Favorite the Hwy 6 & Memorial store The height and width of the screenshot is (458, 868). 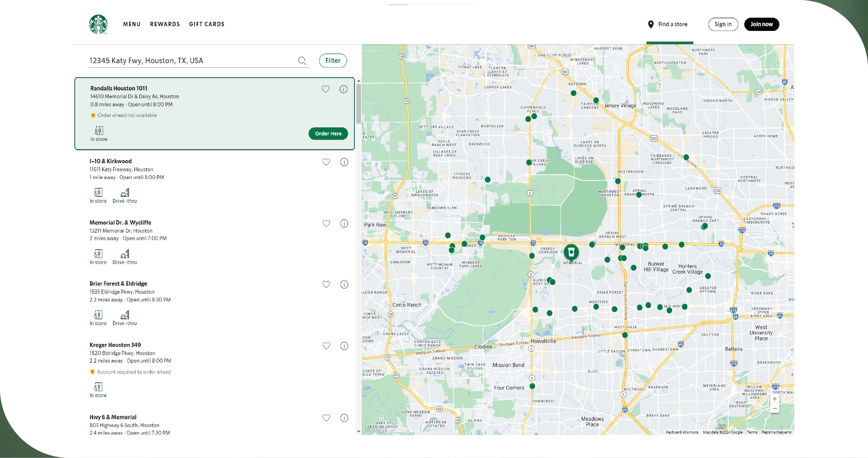click(326, 418)
